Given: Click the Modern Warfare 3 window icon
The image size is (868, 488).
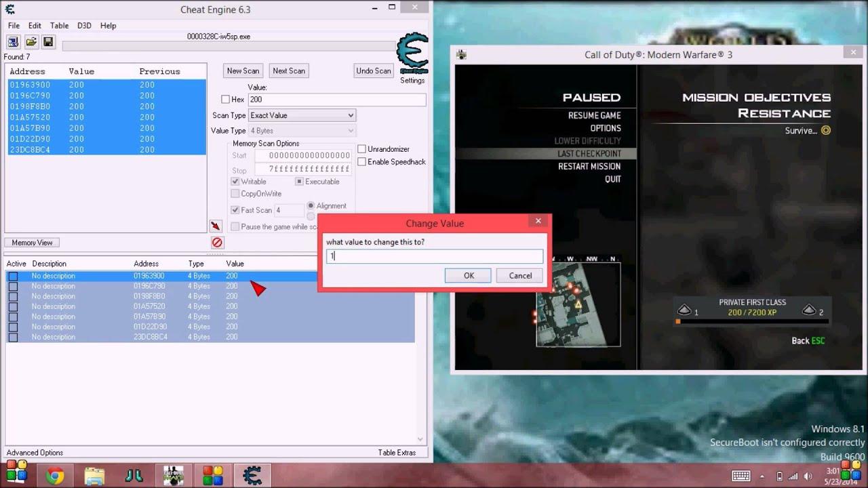Looking at the screenshot, I should [x=462, y=55].
